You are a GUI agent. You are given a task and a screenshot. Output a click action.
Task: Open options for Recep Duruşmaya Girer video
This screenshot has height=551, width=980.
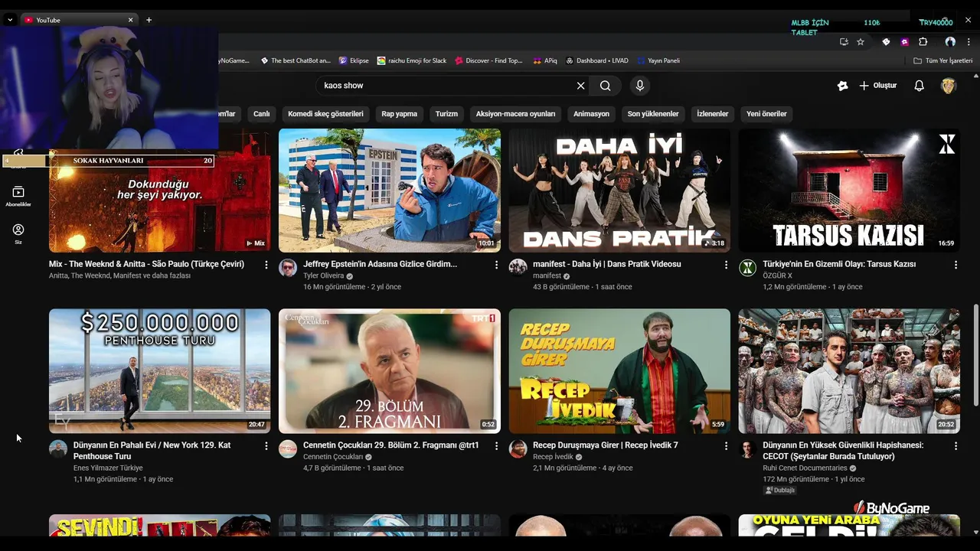(726, 445)
